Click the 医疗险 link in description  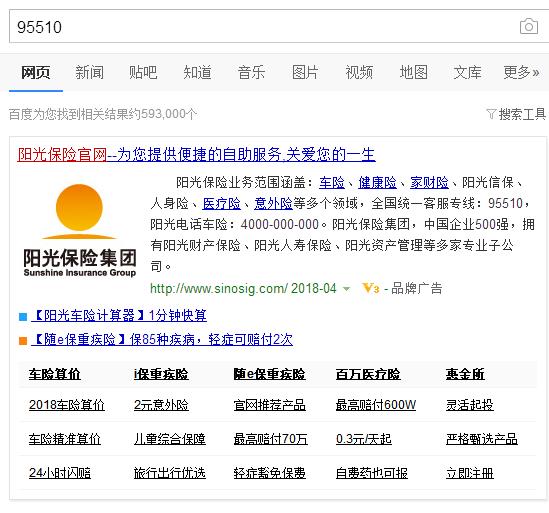[222, 203]
